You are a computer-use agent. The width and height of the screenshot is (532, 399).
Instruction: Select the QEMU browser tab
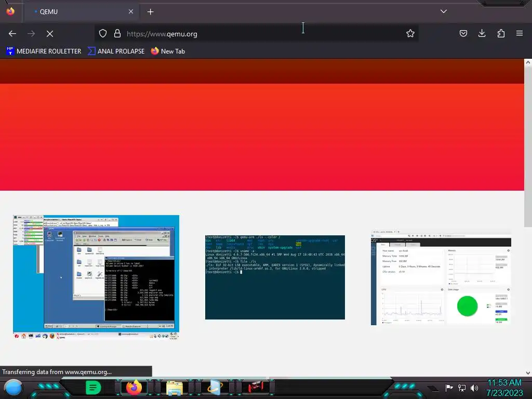point(82,11)
